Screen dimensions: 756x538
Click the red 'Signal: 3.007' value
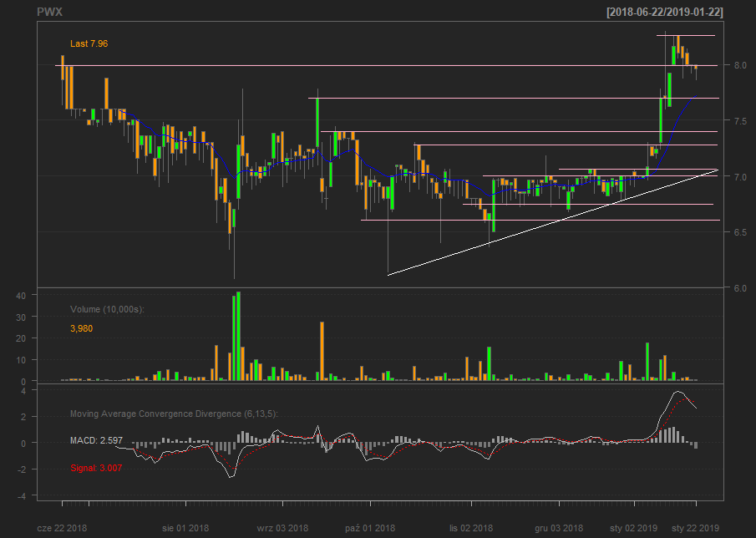(96, 468)
